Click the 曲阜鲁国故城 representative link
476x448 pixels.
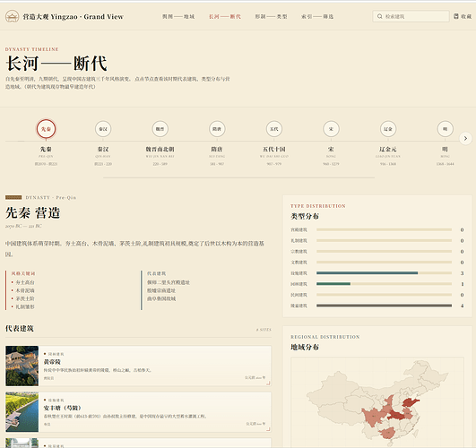pos(161,298)
